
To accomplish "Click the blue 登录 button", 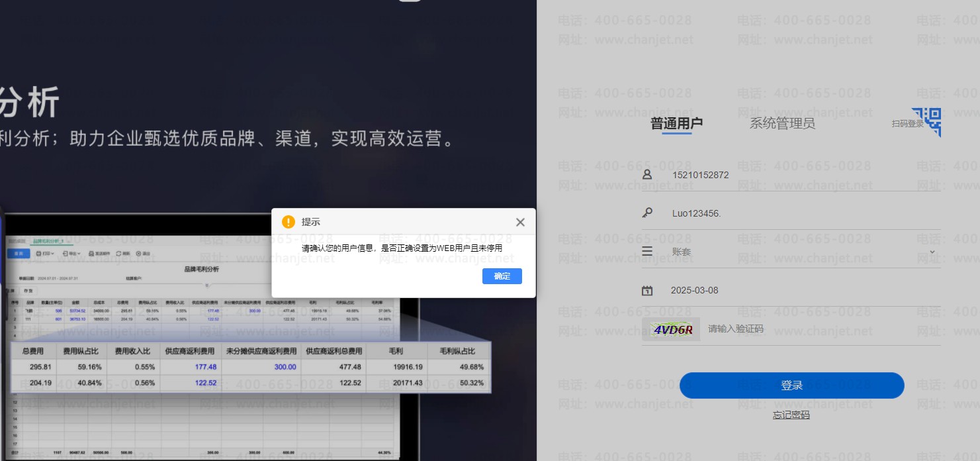I will [791, 385].
